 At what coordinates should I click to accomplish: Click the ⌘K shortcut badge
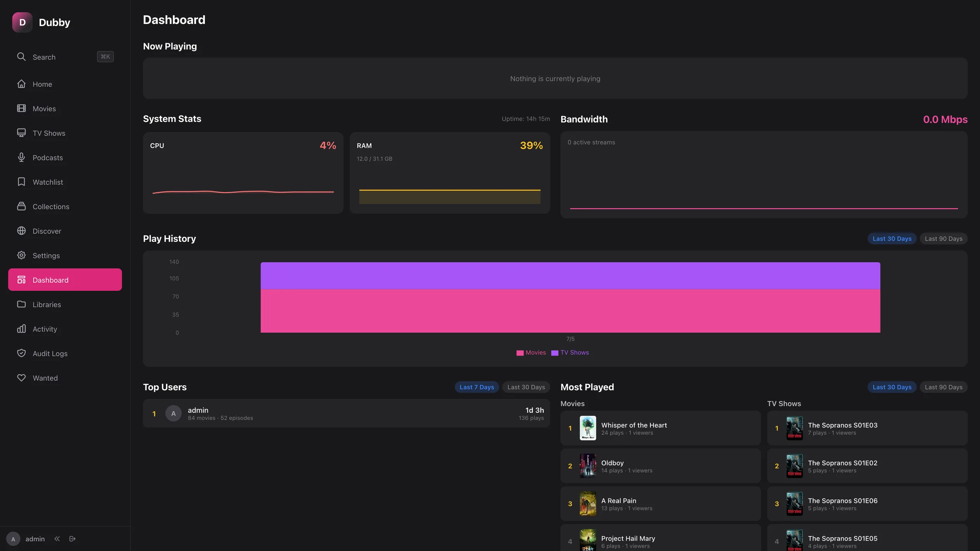(x=105, y=57)
